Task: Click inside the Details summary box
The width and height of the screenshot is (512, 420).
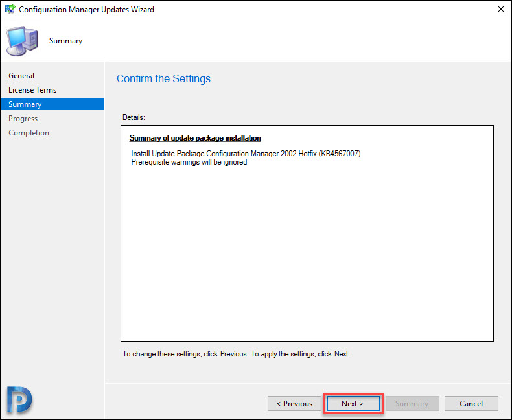Action: tap(307, 233)
